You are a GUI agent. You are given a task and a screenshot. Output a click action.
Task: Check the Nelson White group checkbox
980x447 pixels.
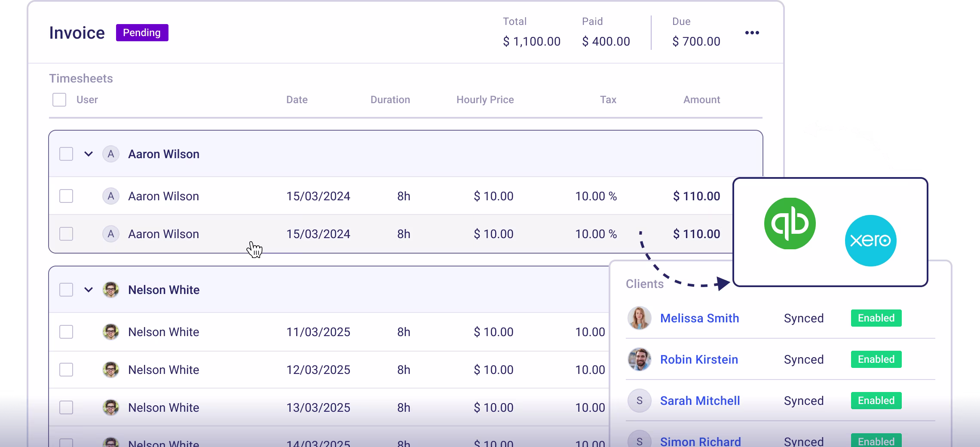(66, 290)
